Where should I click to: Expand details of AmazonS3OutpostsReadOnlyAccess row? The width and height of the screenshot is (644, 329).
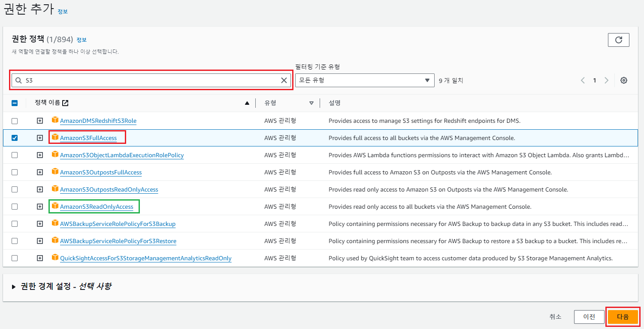(x=40, y=189)
